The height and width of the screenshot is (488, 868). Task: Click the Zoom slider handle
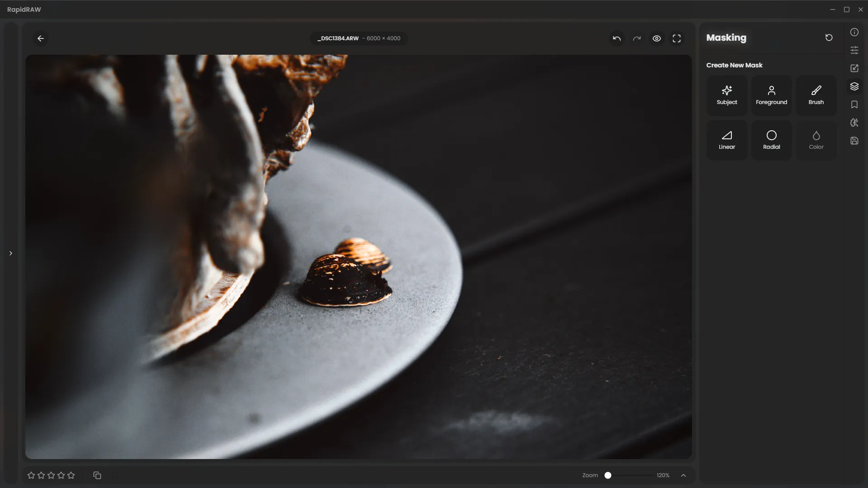tap(608, 475)
